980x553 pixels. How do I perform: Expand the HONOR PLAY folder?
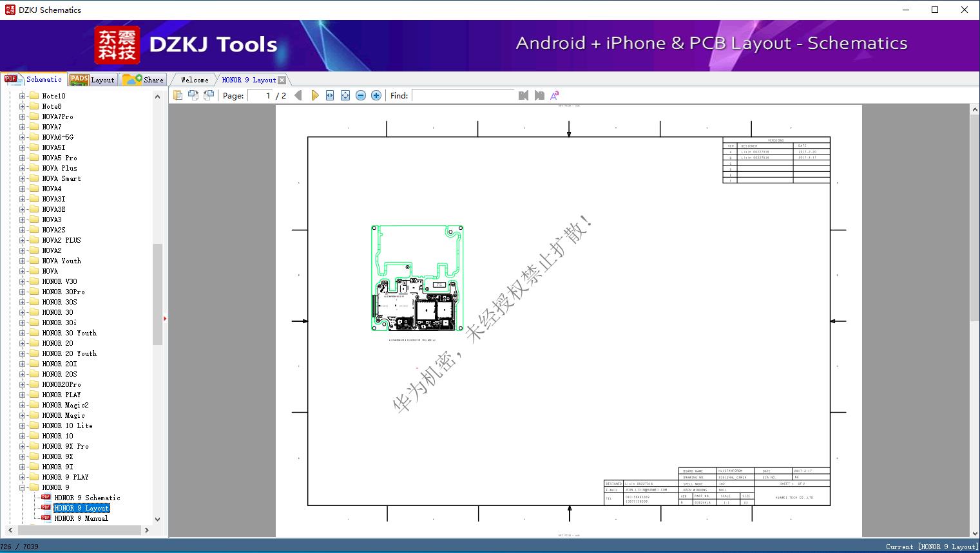[x=22, y=395]
